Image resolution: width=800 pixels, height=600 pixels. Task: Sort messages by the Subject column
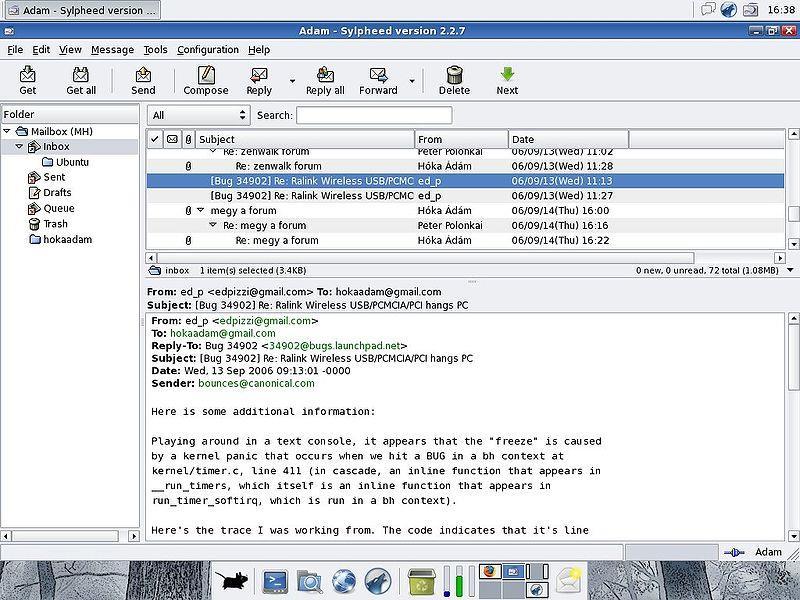point(305,139)
